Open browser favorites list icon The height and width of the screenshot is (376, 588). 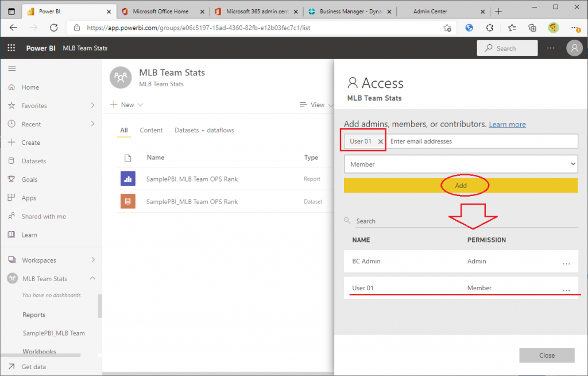click(512, 28)
